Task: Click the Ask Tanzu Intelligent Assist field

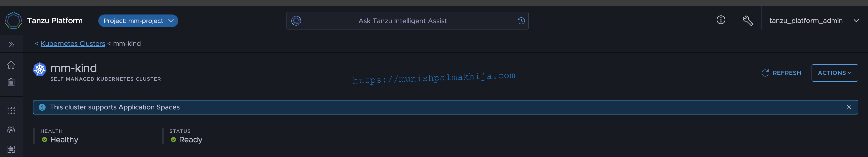Action: 407,21
